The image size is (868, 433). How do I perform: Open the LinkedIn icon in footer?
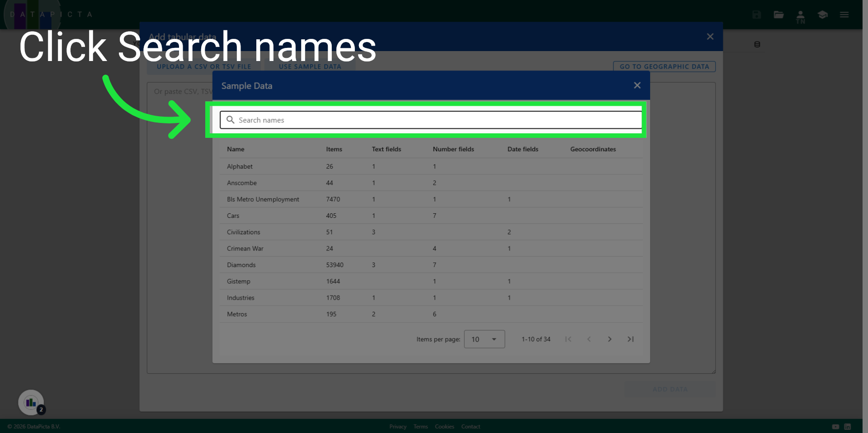(848, 426)
